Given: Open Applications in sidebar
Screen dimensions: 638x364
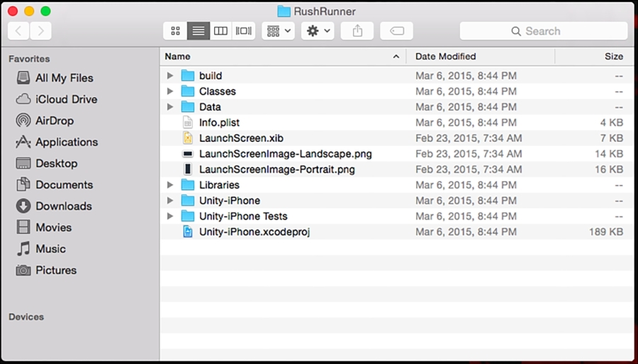Looking at the screenshot, I should [x=57, y=142].
